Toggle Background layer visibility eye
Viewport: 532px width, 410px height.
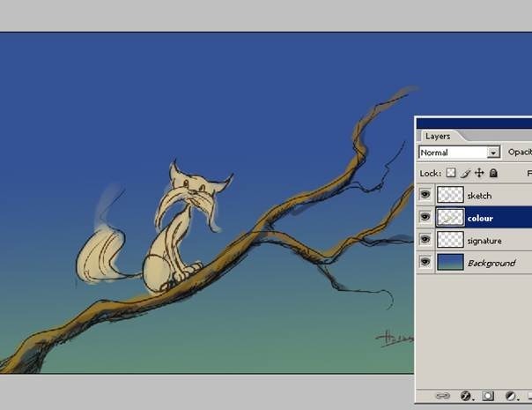point(425,263)
